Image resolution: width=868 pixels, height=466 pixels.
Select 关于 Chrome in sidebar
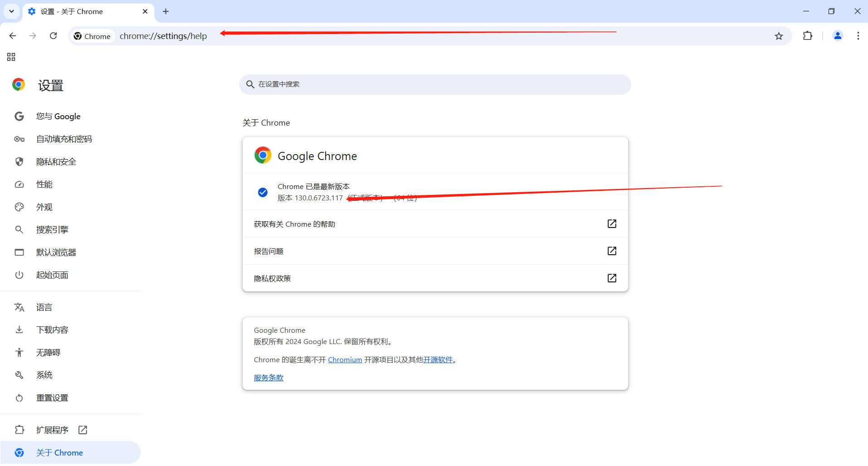[70, 453]
